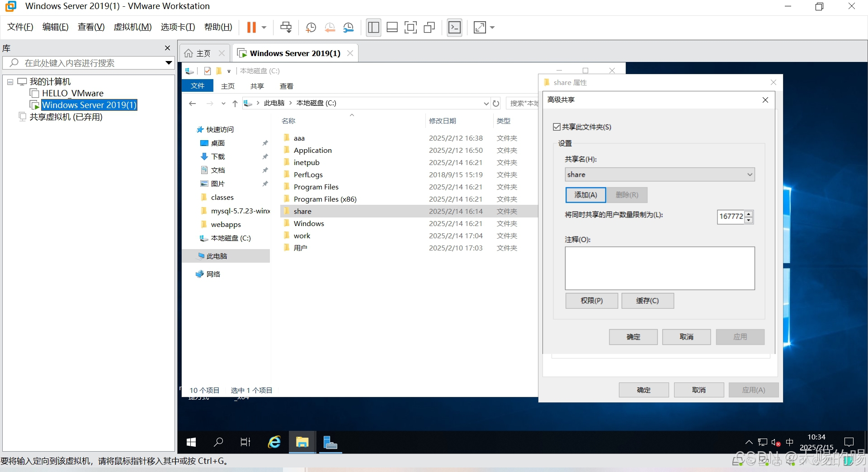Increase the user limit spinner up arrow
This screenshot has height=472, width=868.
[749, 214]
